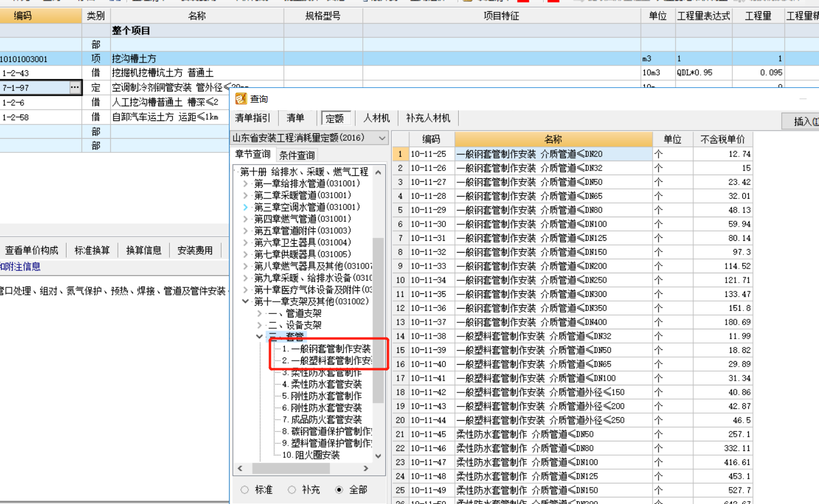
Task: Expand 第五章管道附件 tree node
Action: pos(246,231)
